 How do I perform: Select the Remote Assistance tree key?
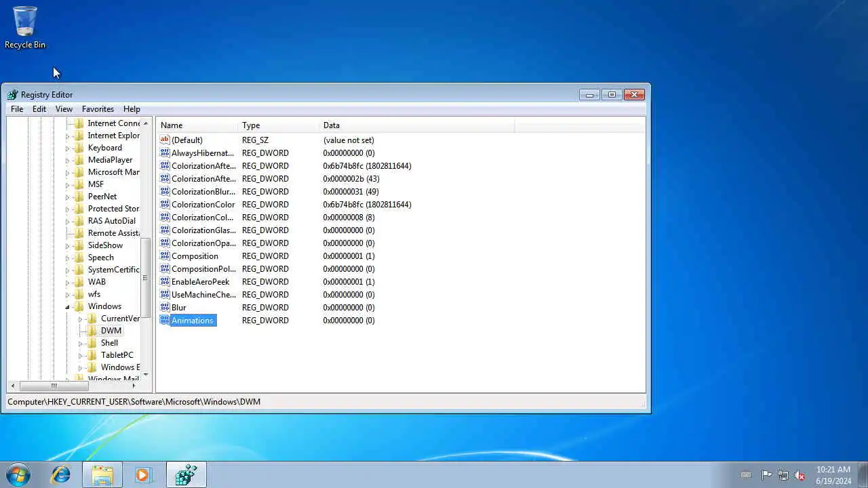click(x=113, y=233)
